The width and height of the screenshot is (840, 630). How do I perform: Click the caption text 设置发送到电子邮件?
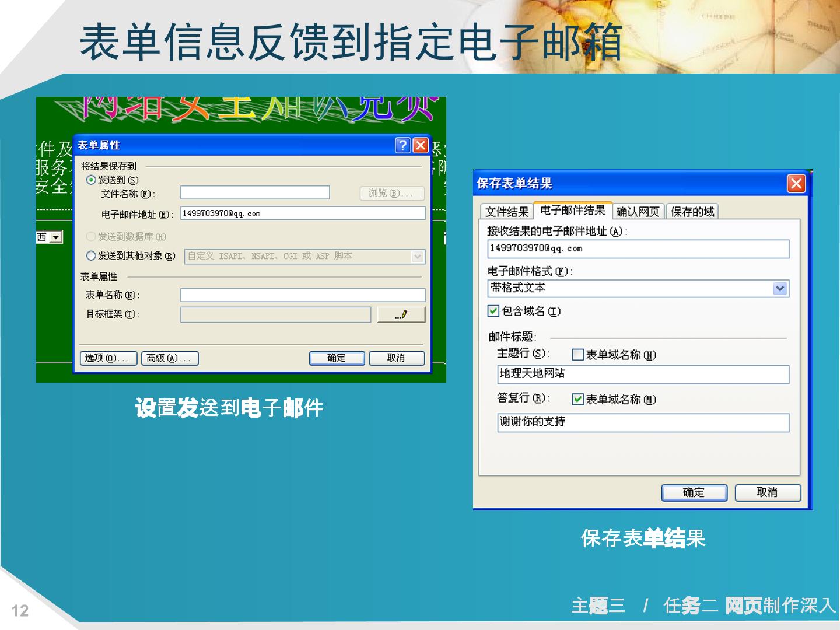point(229,408)
